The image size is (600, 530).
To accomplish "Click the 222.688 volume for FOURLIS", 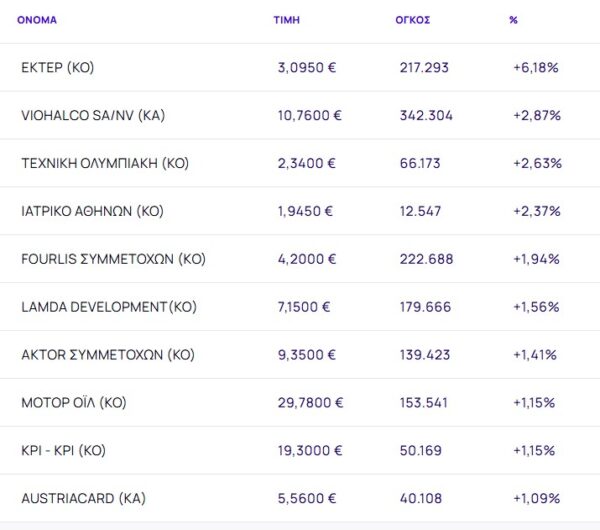I will [425, 259].
